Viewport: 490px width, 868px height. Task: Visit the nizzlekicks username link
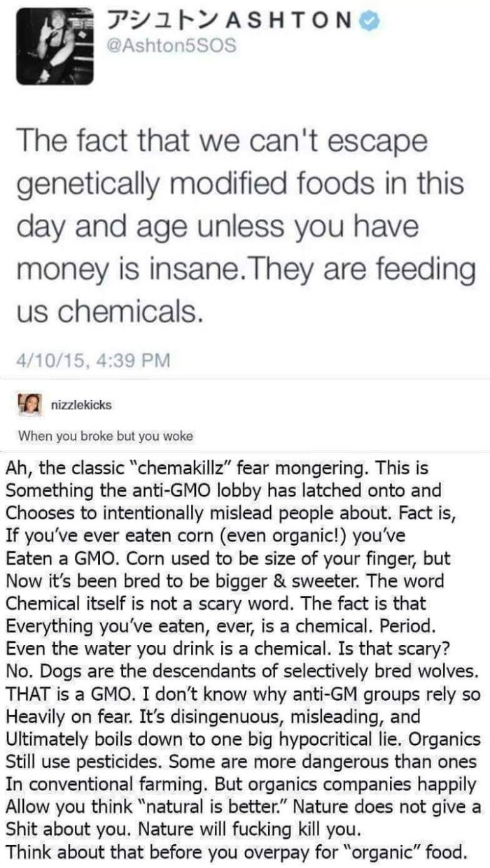pyautogui.click(x=81, y=405)
